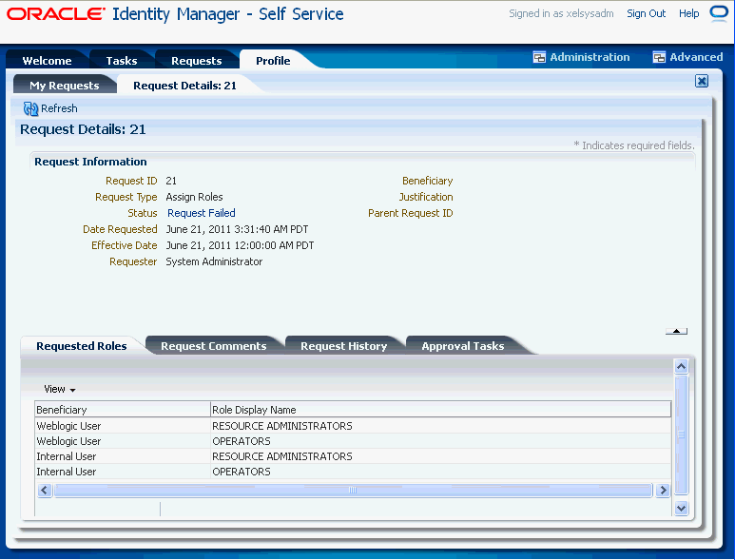The image size is (735, 560).
Task: Click the Date Requested value
Action: 237,229
